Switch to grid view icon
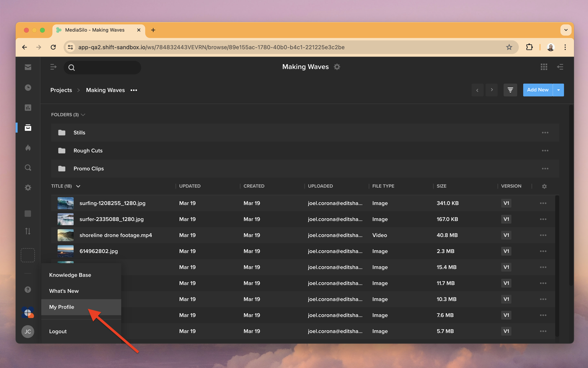The image size is (588, 368). point(544,67)
